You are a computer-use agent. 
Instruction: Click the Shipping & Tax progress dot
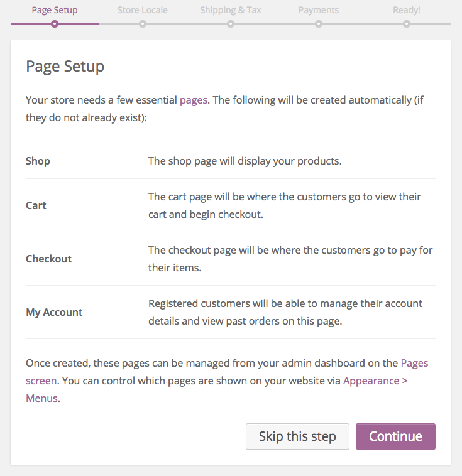[231, 24]
